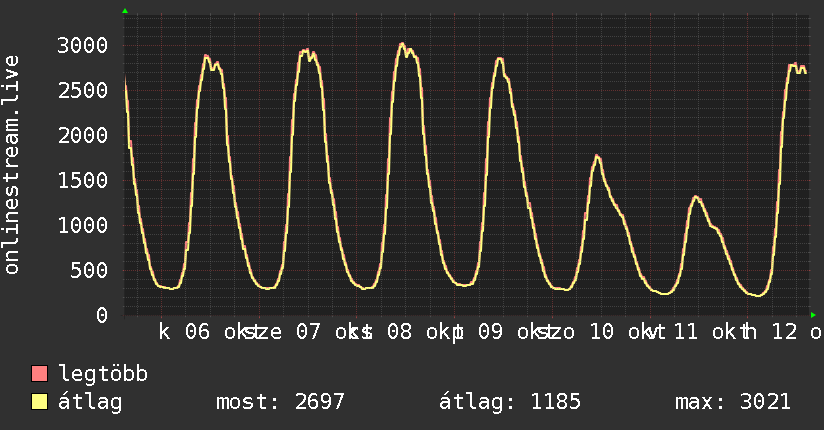Click the 2500 y-axis label

83,90
